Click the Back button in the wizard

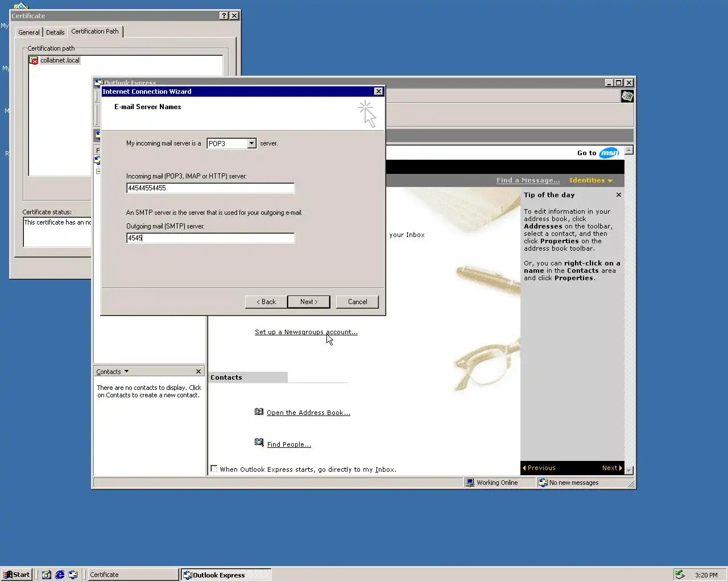point(266,302)
